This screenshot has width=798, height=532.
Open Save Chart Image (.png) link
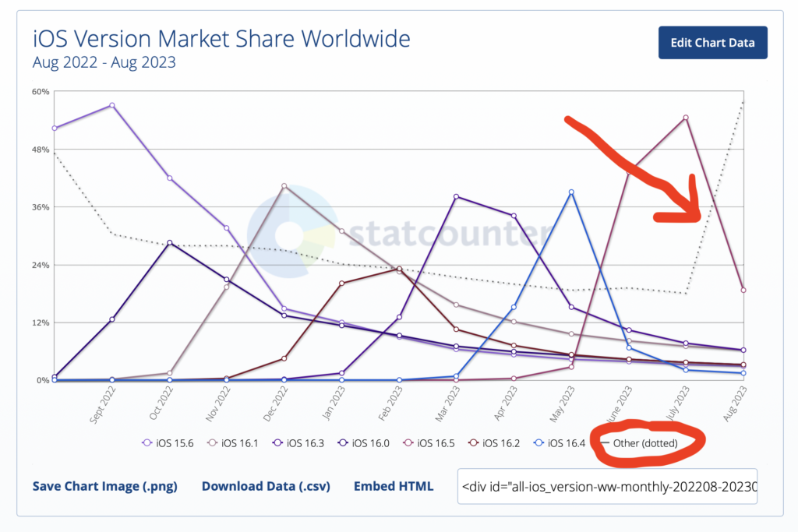pos(105,486)
